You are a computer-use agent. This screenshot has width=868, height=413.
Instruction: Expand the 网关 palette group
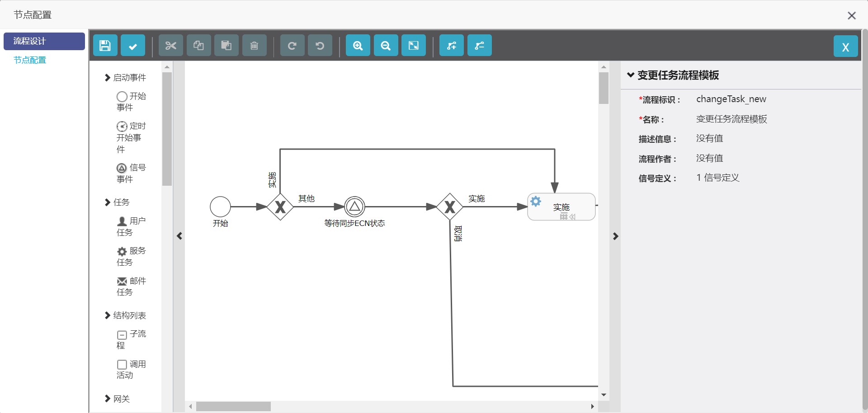[x=117, y=399]
